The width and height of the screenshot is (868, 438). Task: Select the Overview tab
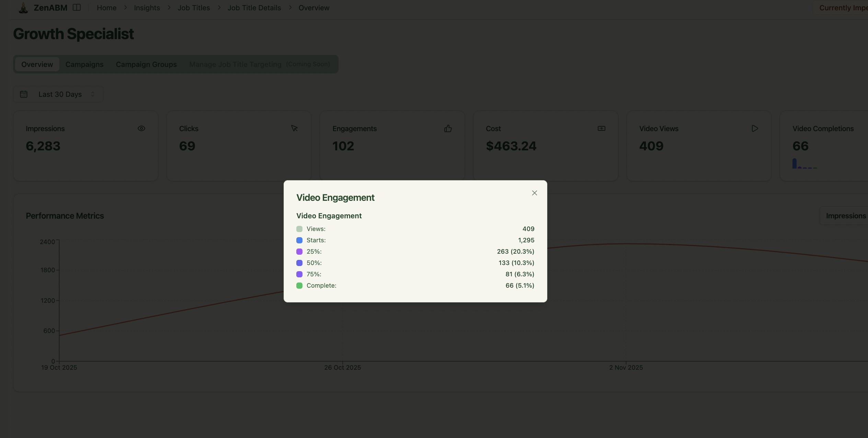coord(37,64)
